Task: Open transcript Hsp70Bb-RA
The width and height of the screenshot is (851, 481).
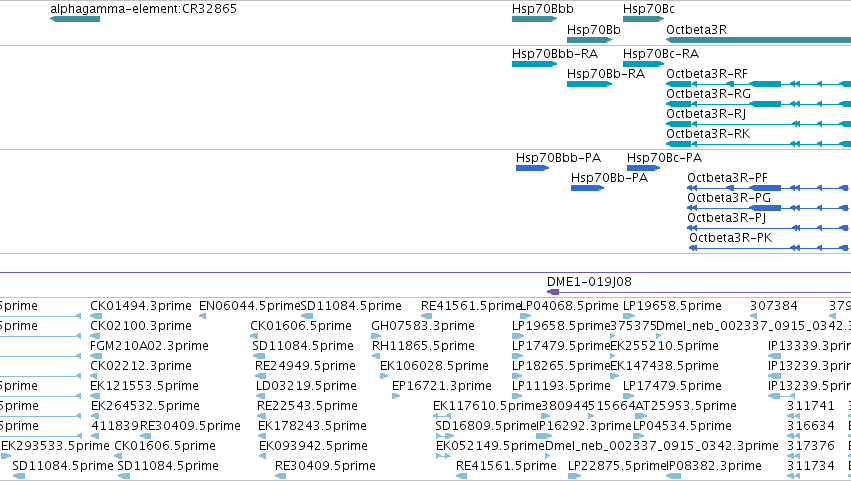Action: coord(589,84)
